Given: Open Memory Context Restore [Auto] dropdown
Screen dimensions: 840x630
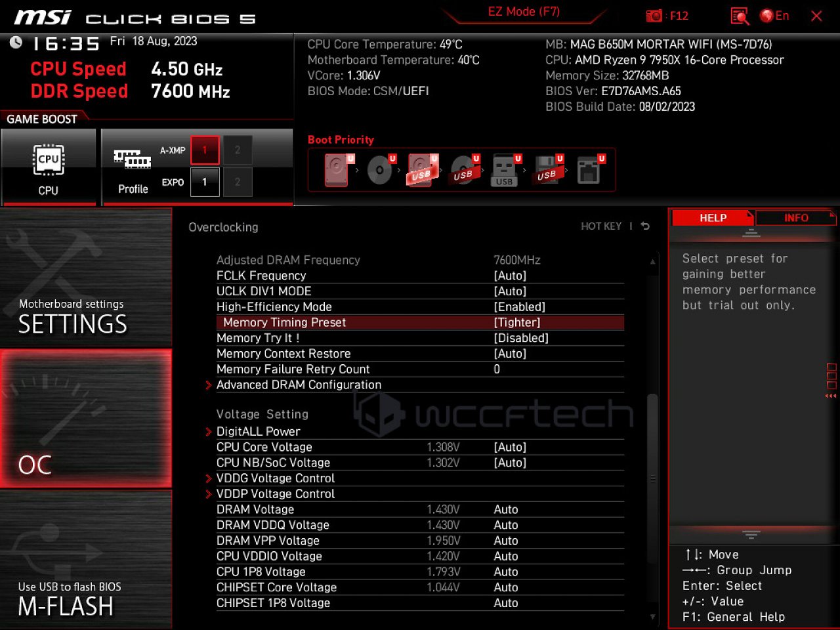Looking at the screenshot, I should [510, 354].
